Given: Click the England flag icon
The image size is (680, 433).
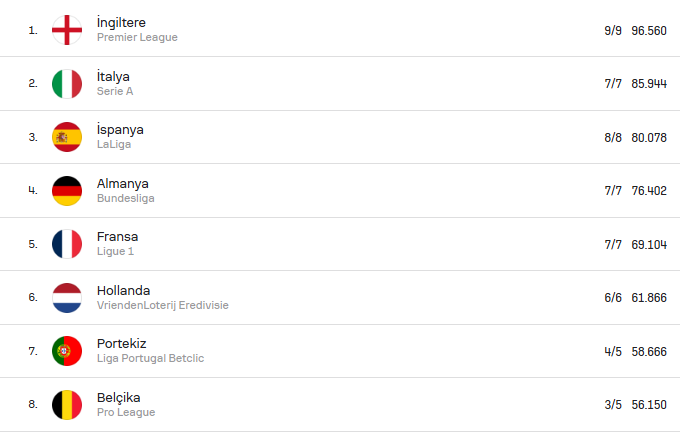Looking at the screenshot, I should [67, 30].
